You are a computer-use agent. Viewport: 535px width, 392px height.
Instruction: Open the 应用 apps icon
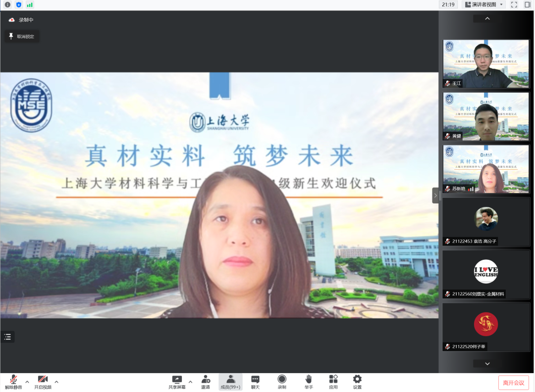pos(333,382)
